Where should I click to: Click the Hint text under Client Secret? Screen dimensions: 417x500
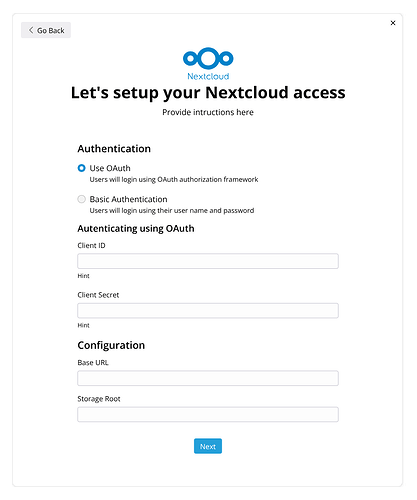(83, 325)
